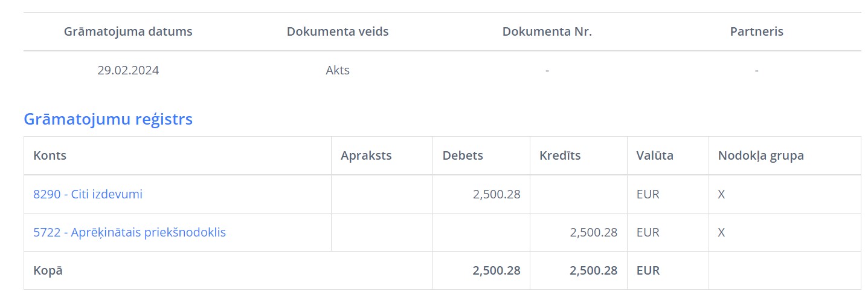868x297 pixels.
Task: Click the Dokumenta Nr. column header
Action: [x=547, y=31]
